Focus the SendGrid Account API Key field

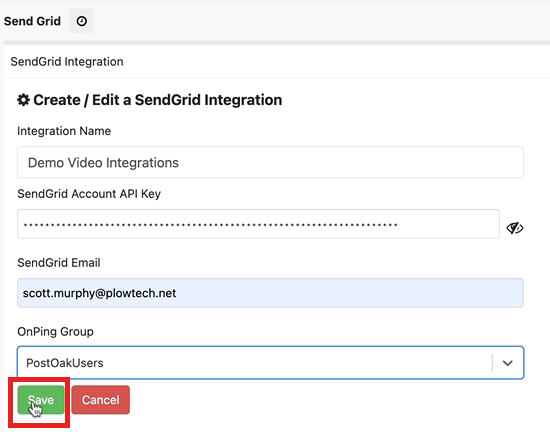click(259, 224)
